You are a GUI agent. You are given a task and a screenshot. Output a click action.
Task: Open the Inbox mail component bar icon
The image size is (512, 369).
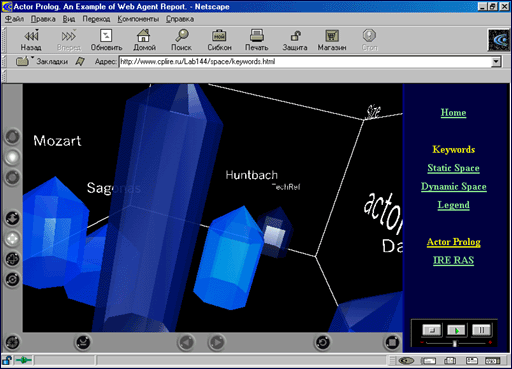[428, 361]
